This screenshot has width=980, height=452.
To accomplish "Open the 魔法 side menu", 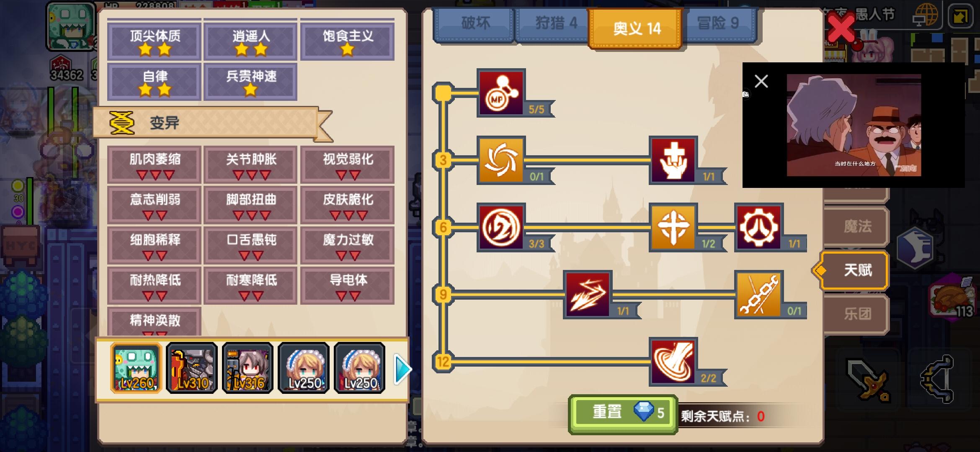I will 856,226.
